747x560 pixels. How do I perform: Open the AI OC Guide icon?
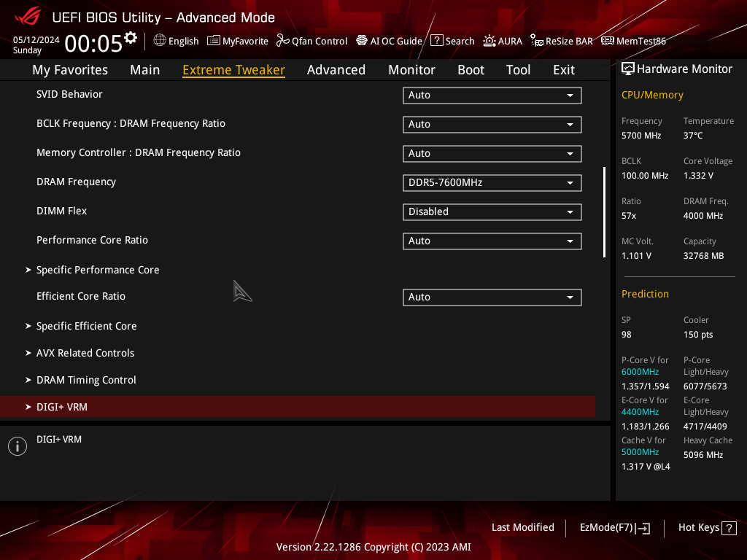pyautogui.click(x=362, y=41)
